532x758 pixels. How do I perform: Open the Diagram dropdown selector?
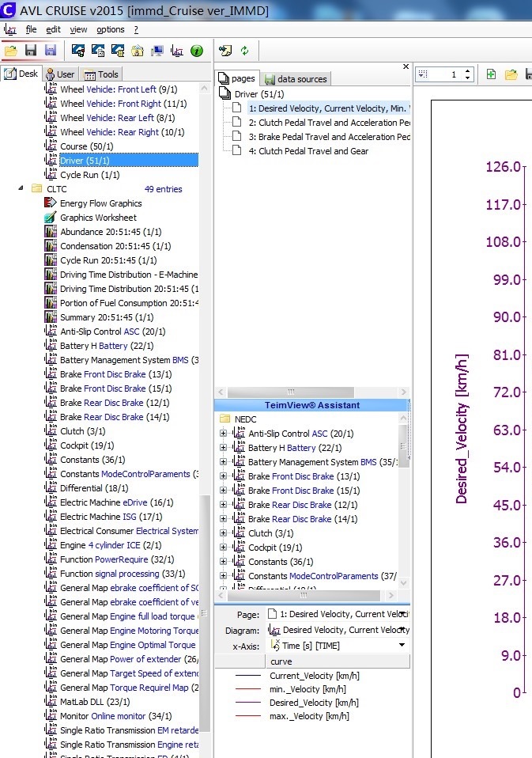(x=402, y=629)
